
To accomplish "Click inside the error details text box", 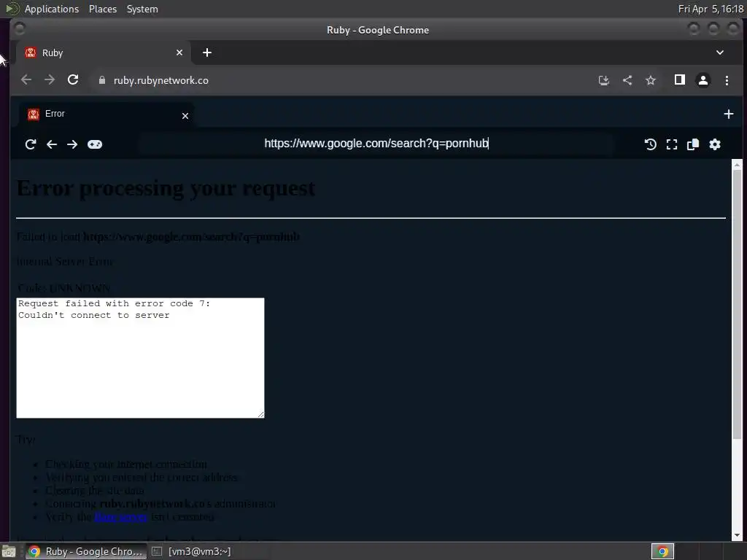I will (x=140, y=358).
